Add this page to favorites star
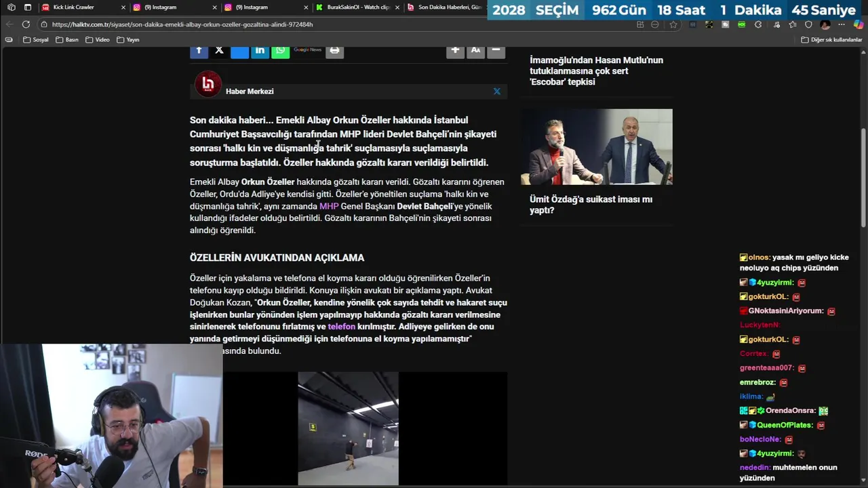The width and height of the screenshot is (868, 488). [673, 24]
